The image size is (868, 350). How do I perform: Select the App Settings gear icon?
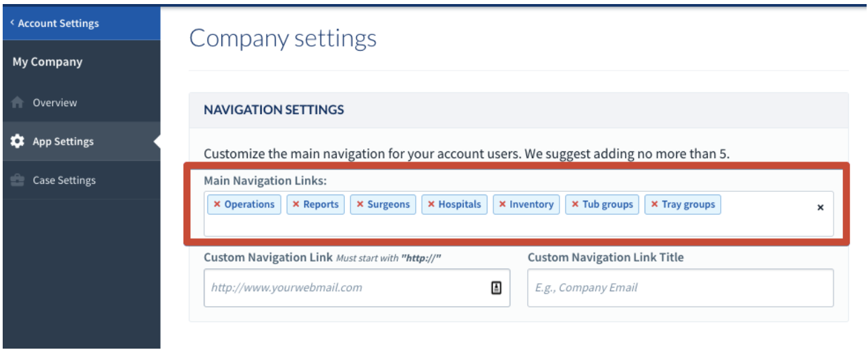(x=18, y=142)
